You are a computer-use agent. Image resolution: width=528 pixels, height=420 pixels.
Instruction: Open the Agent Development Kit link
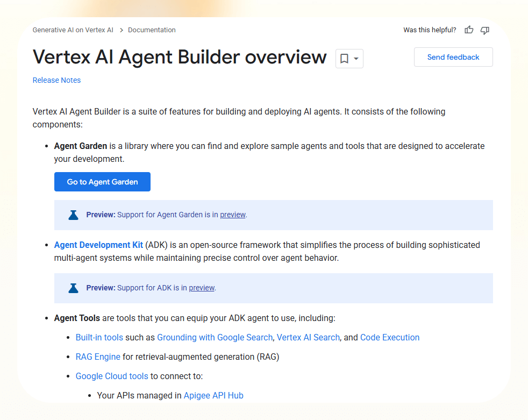coord(98,245)
